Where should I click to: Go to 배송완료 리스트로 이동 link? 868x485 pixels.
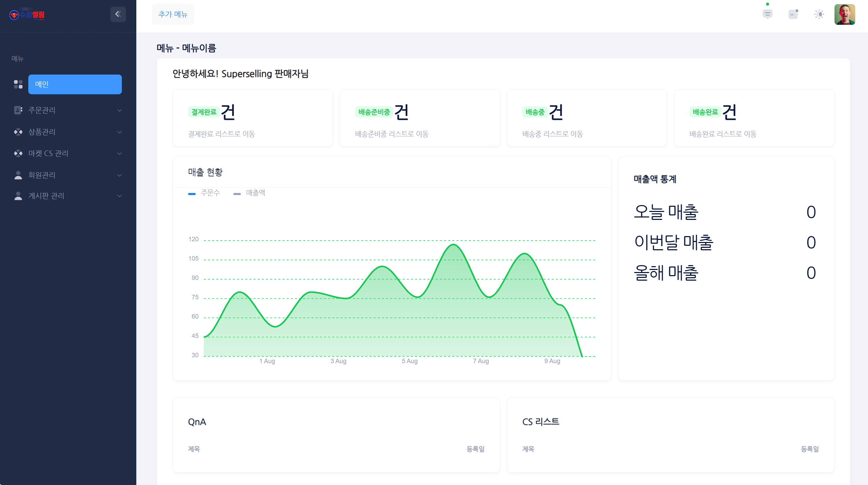[723, 134]
